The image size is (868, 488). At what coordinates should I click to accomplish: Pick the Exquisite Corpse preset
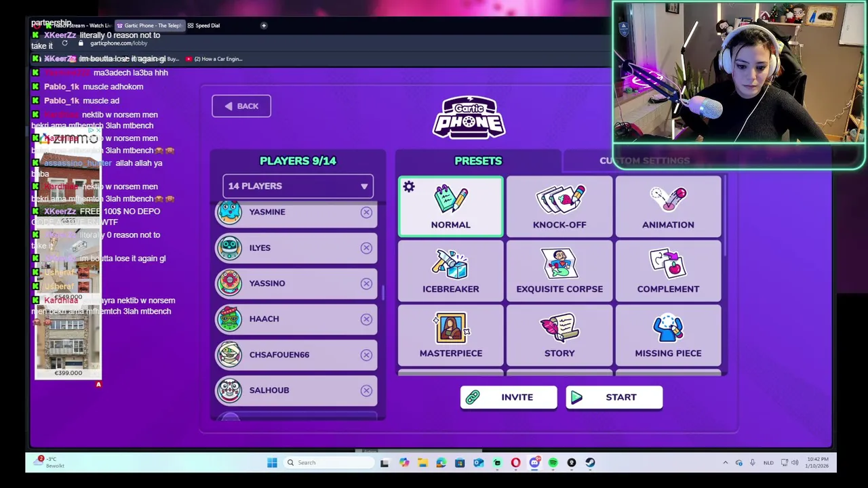pyautogui.click(x=559, y=271)
